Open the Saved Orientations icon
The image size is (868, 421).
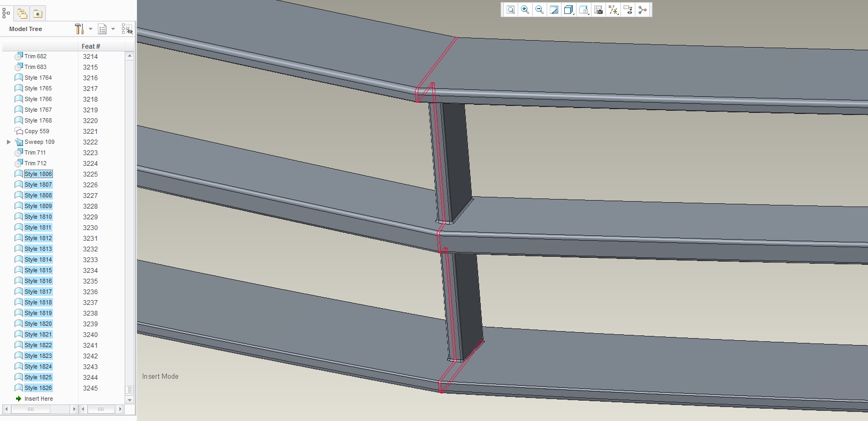click(584, 10)
